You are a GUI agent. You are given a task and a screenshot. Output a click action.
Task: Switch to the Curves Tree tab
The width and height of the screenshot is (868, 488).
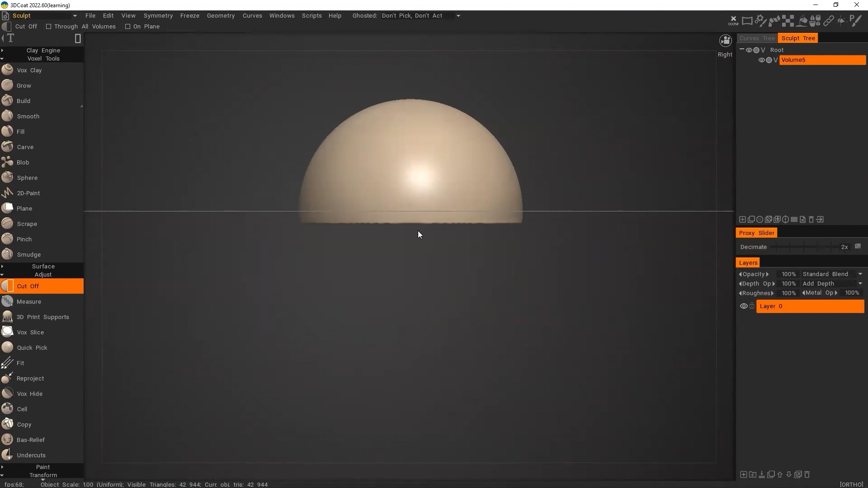click(757, 38)
